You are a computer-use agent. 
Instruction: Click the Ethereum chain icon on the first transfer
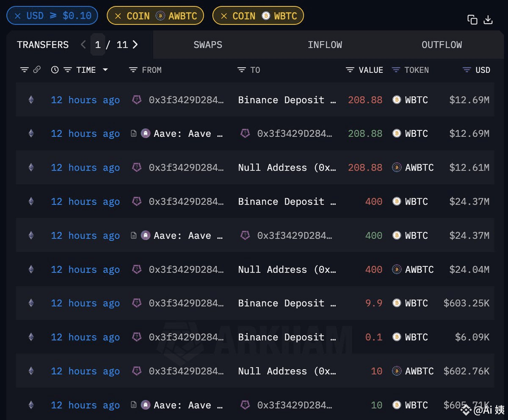tap(31, 100)
